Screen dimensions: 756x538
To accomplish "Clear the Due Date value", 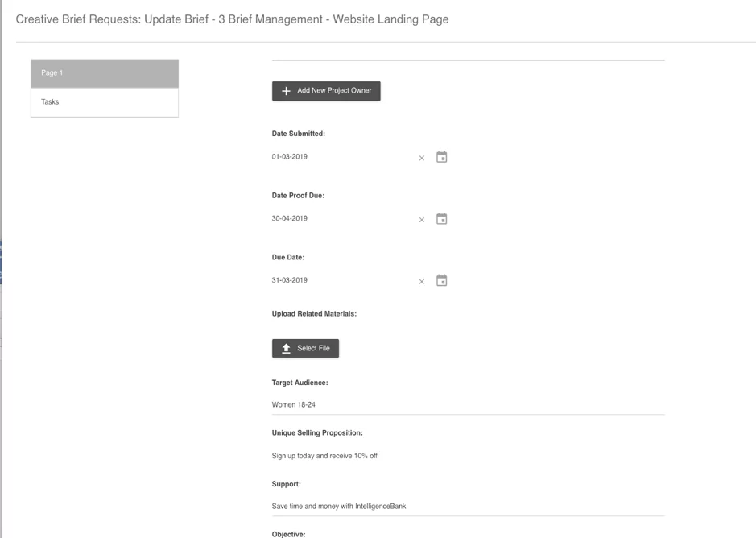I will coord(422,282).
